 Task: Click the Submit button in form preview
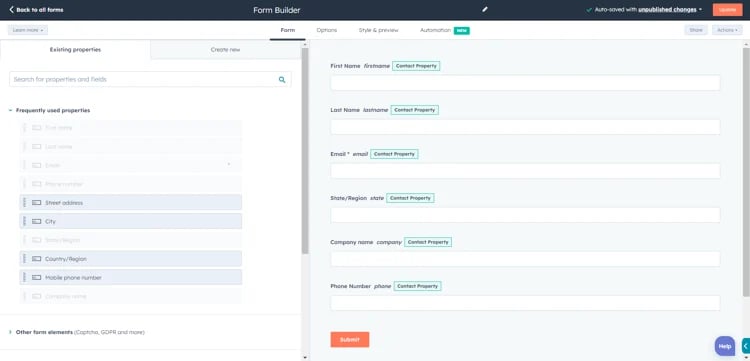pos(350,339)
